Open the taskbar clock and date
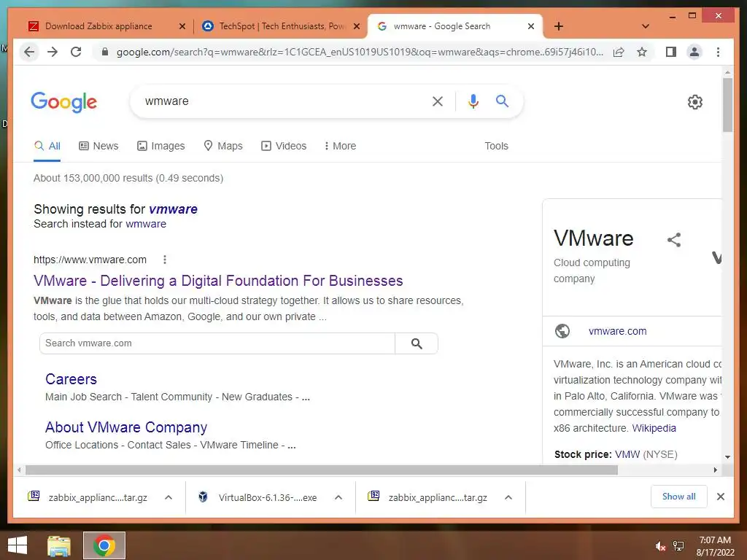This screenshot has width=747, height=560. click(x=715, y=546)
